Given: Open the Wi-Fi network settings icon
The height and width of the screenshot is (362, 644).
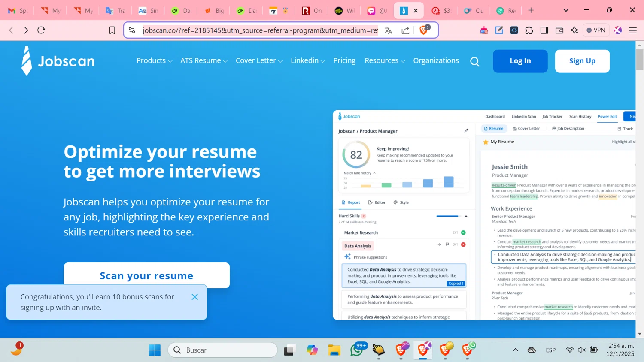Looking at the screenshot, I should coord(569,350).
